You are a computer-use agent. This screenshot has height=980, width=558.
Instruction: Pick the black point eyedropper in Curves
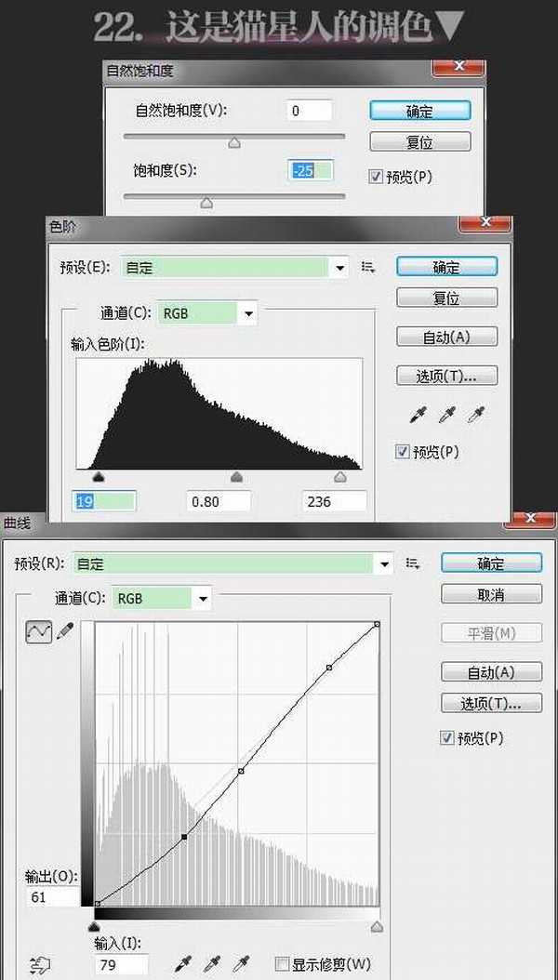181,963
